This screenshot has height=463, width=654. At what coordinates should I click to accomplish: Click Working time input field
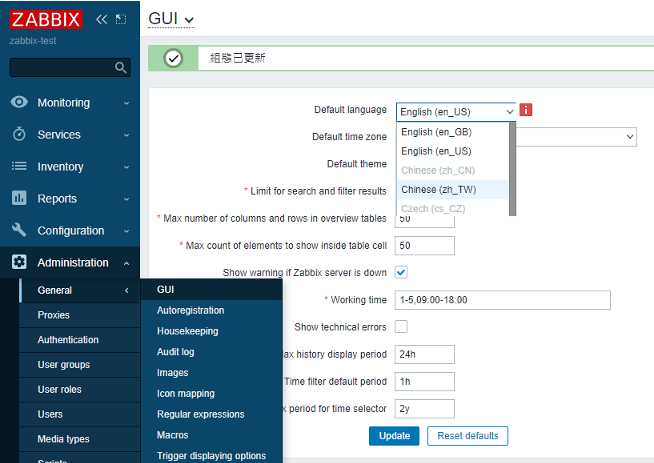coord(503,300)
